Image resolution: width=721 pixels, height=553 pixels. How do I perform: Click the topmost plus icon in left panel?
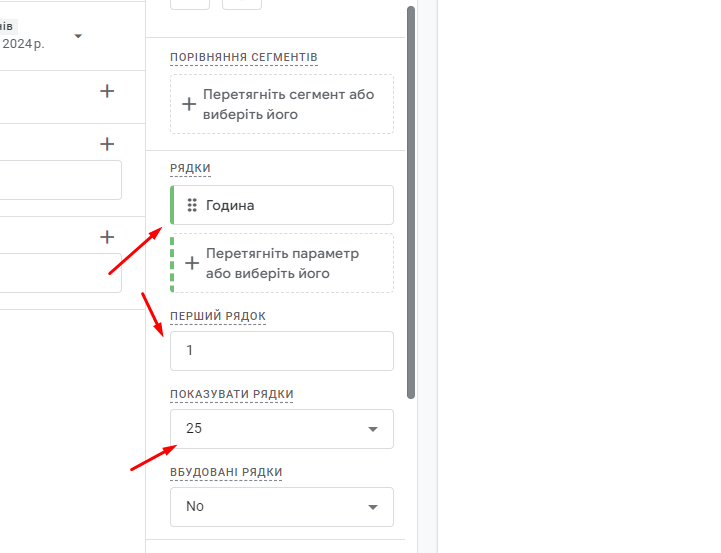coord(107,91)
